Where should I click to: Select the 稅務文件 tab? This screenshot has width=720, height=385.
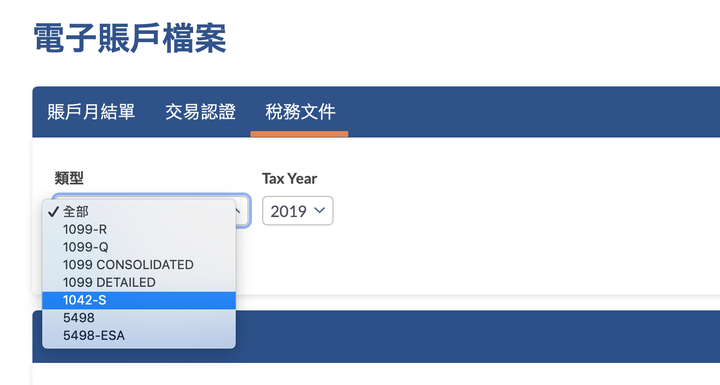300,112
